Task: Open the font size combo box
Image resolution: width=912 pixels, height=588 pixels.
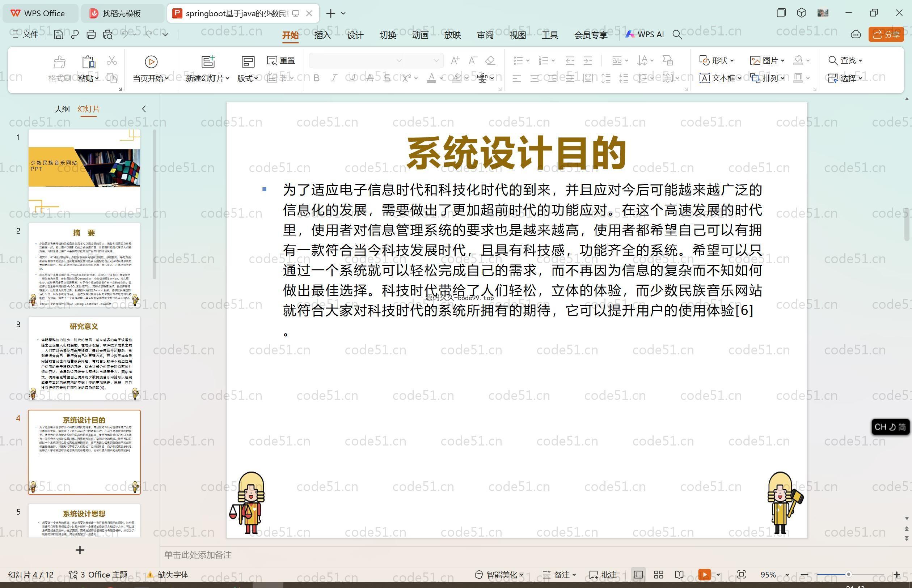Action: [424, 60]
